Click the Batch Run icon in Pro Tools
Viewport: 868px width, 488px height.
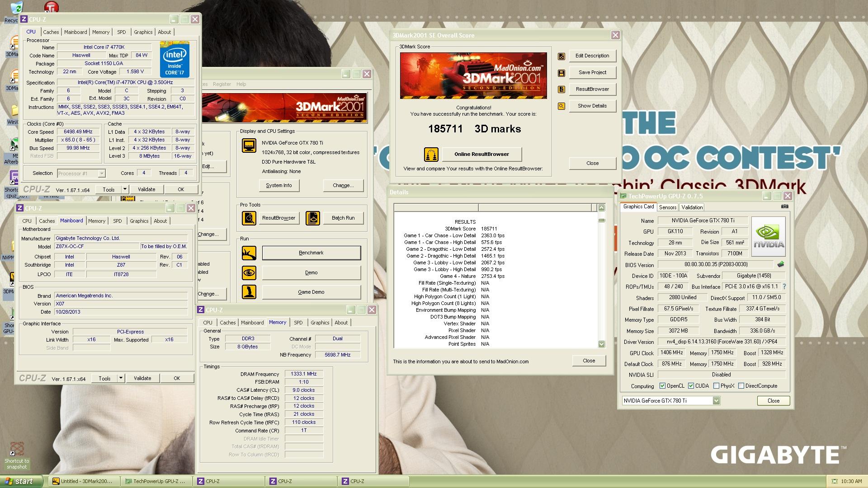(x=312, y=218)
